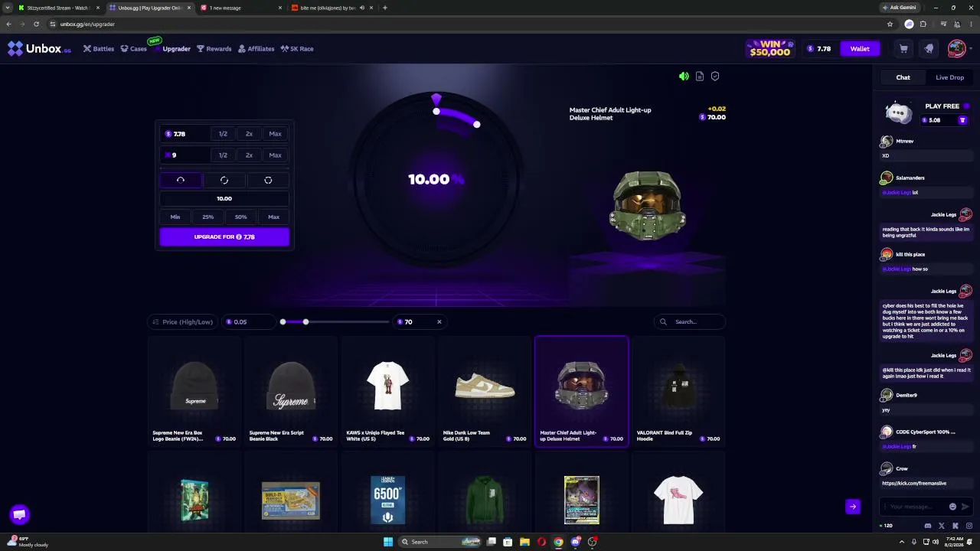Click the bet amount field showing 7.78
The image size is (980, 551).
[184, 134]
